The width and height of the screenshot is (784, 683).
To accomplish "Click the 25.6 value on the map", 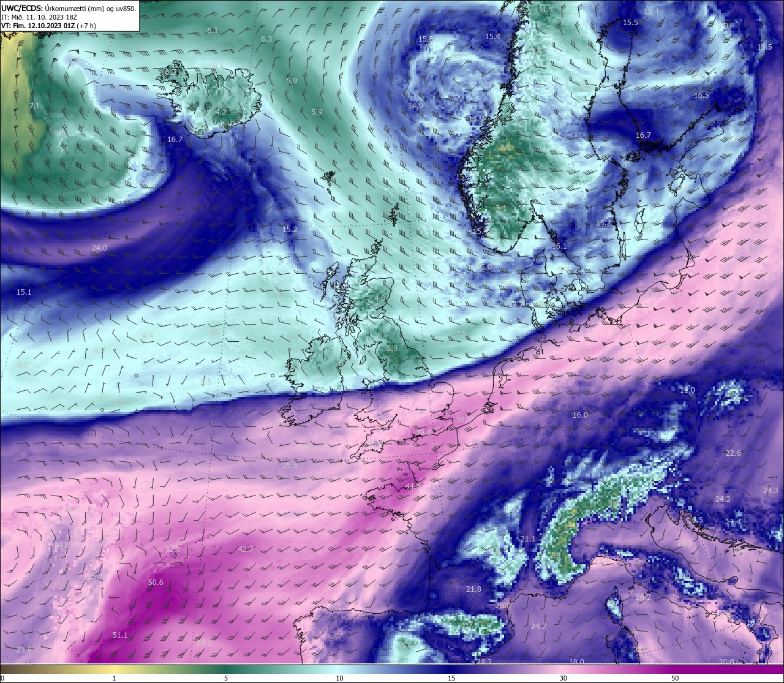I will point(290,466).
